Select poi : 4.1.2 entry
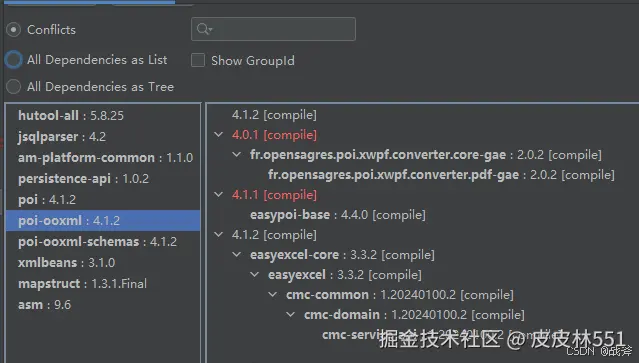Viewport: 639px width, 363px height. (103, 200)
